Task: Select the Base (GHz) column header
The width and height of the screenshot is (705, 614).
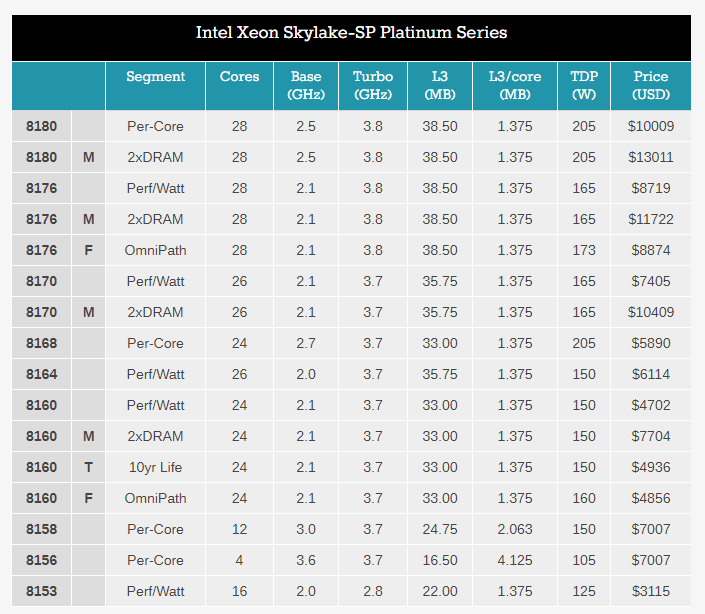Action: (306, 86)
